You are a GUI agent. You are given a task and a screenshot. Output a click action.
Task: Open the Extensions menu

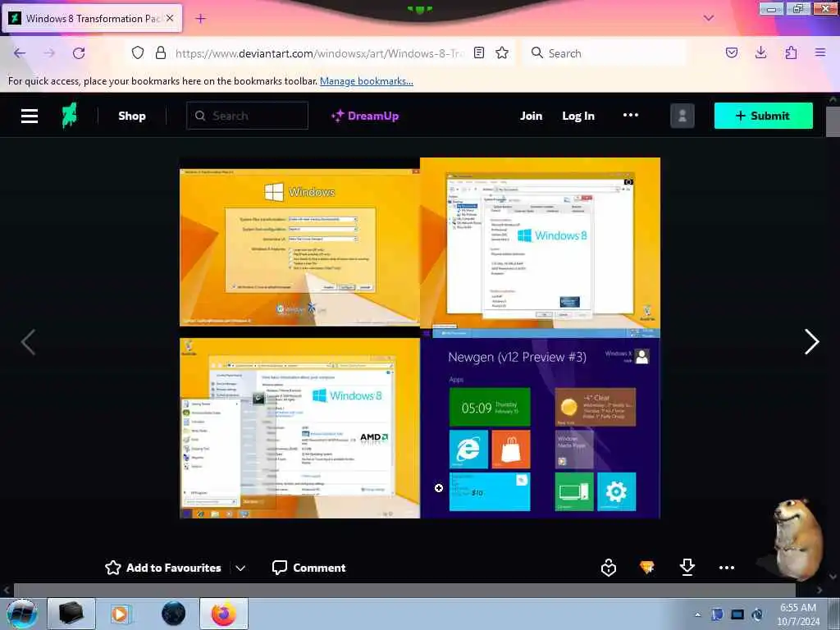791,52
